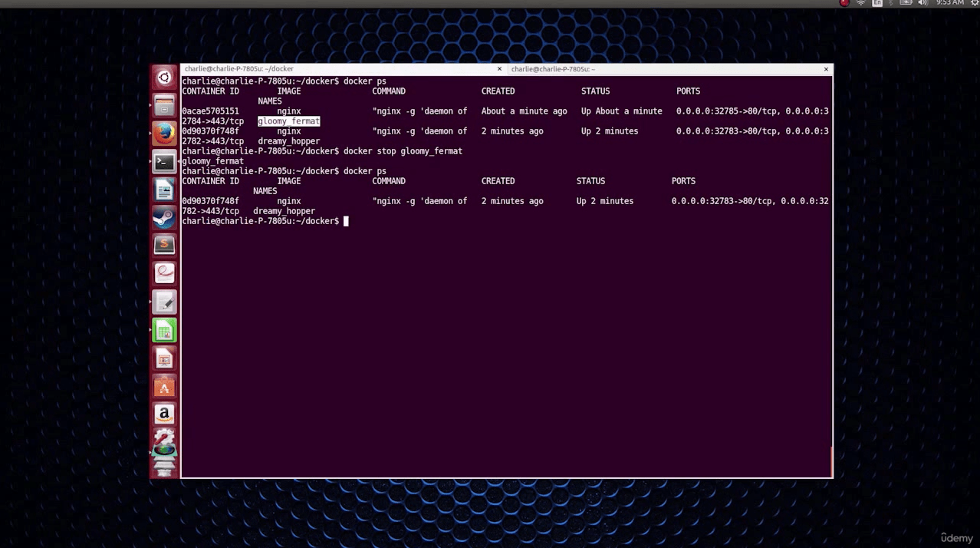Switch to the ~/docker terminal tab

point(343,69)
